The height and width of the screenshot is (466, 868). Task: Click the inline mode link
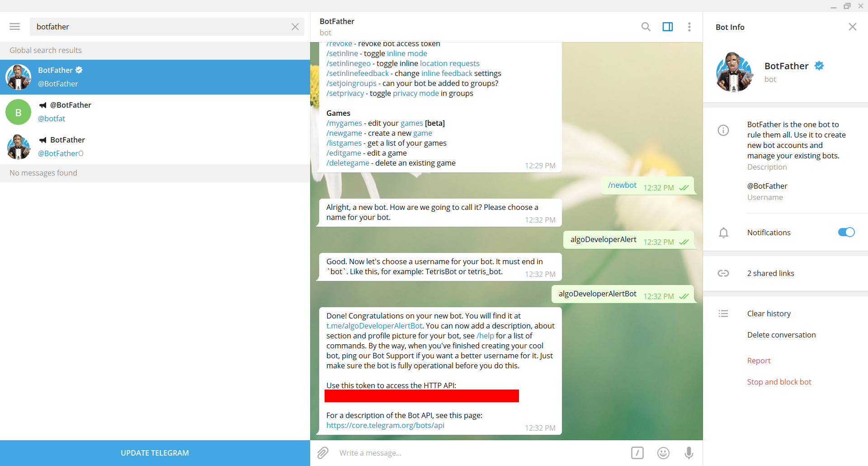click(x=407, y=53)
